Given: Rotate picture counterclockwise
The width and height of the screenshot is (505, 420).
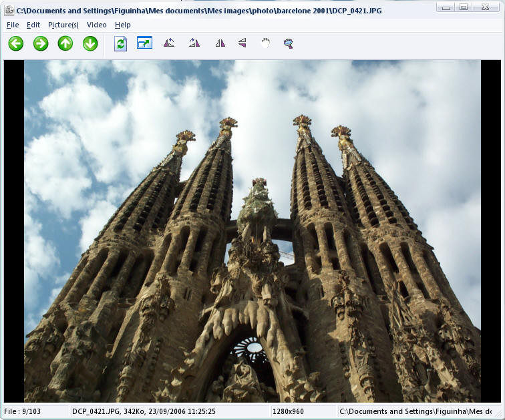Looking at the screenshot, I should [169, 43].
